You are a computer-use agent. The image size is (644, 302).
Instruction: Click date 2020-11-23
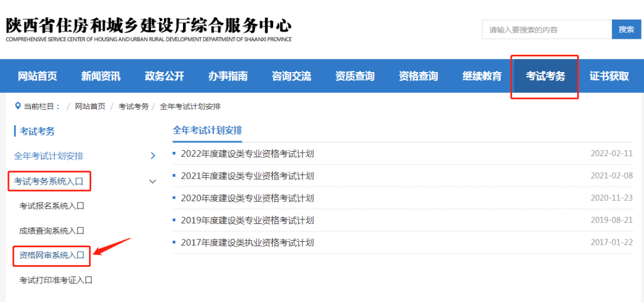[612, 198]
